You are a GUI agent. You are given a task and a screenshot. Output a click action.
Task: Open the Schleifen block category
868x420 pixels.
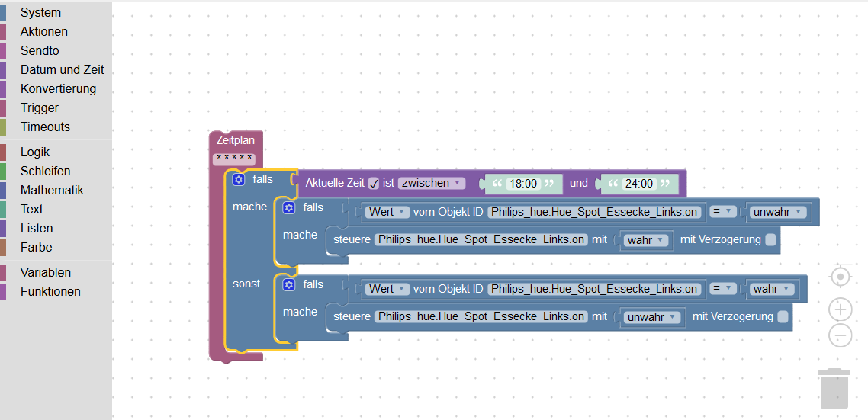pos(56,171)
